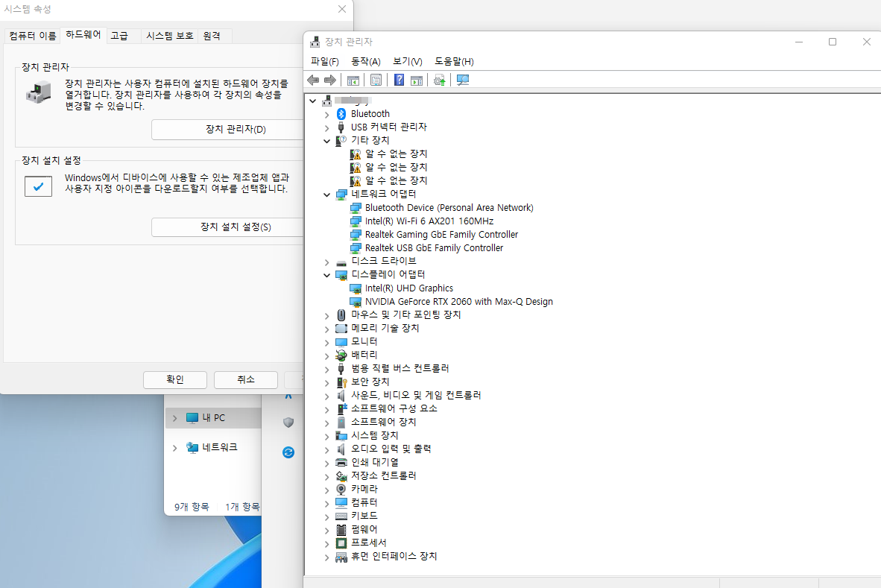Screen dimensions: 881x588
Task: Click the show/hide action pane icon
Action: (417, 80)
